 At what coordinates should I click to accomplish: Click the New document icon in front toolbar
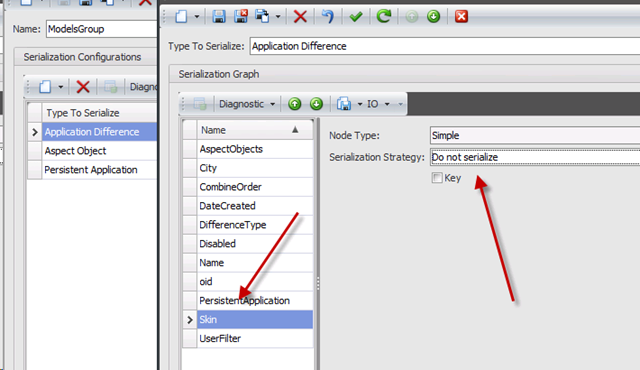click(x=181, y=17)
